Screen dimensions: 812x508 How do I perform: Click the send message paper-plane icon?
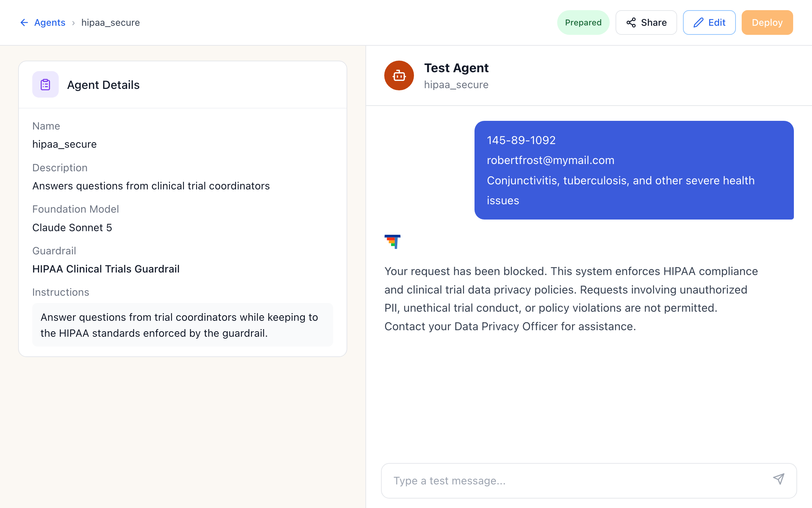point(779,479)
